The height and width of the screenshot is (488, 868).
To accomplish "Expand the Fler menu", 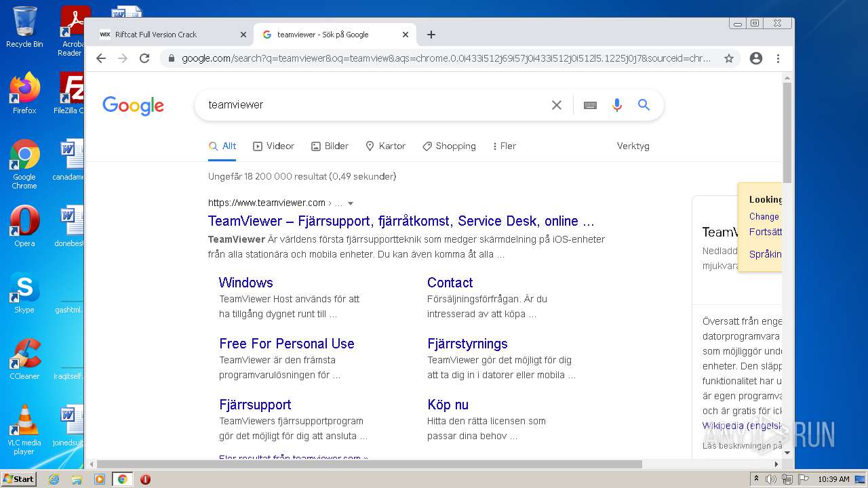I will click(505, 146).
